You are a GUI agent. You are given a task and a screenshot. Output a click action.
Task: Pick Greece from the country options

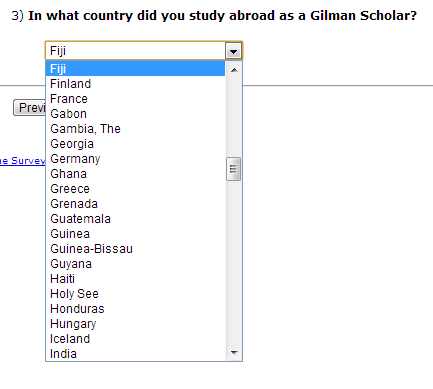point(135,189)
